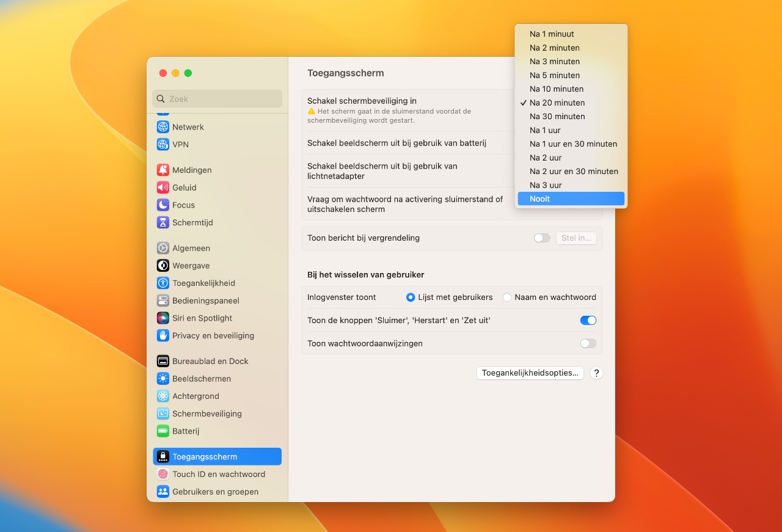Pick 'Nooit' in the open popup
This screenshot has width=782, height=532.
point(540,199)
